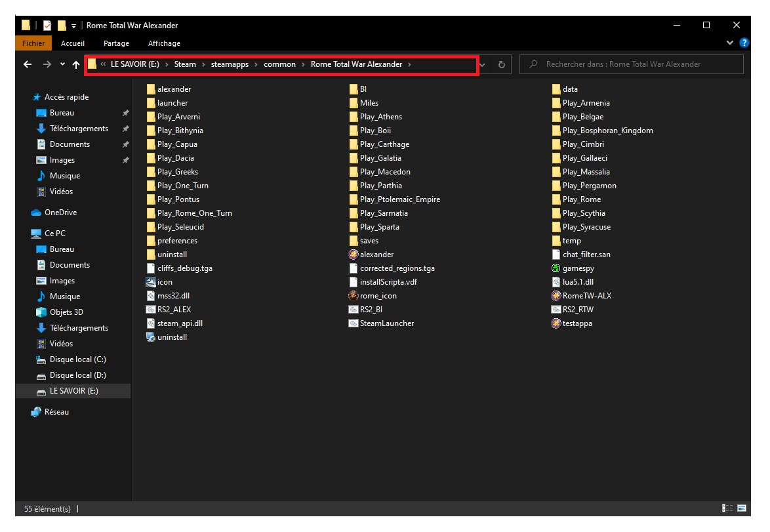Image resolution: width=770 pixels, height=532 pixels.
Task: Go up one folder level
Action: click(x=76, y=64)
